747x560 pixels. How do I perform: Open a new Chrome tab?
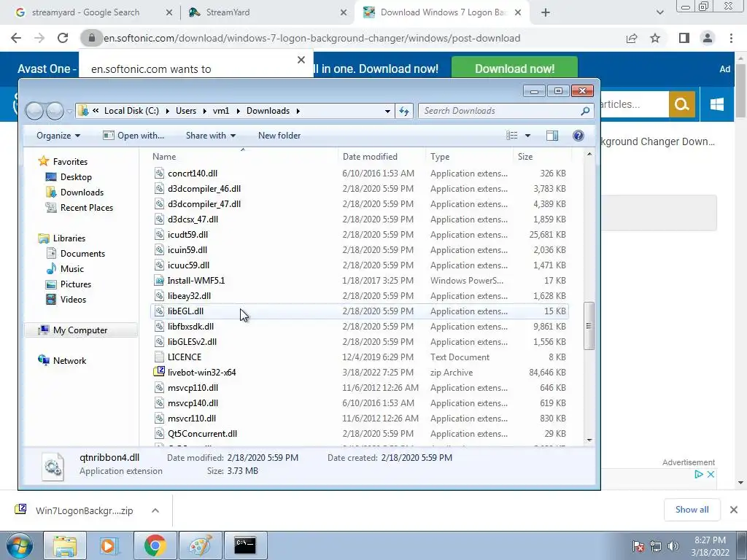(546, 12)
